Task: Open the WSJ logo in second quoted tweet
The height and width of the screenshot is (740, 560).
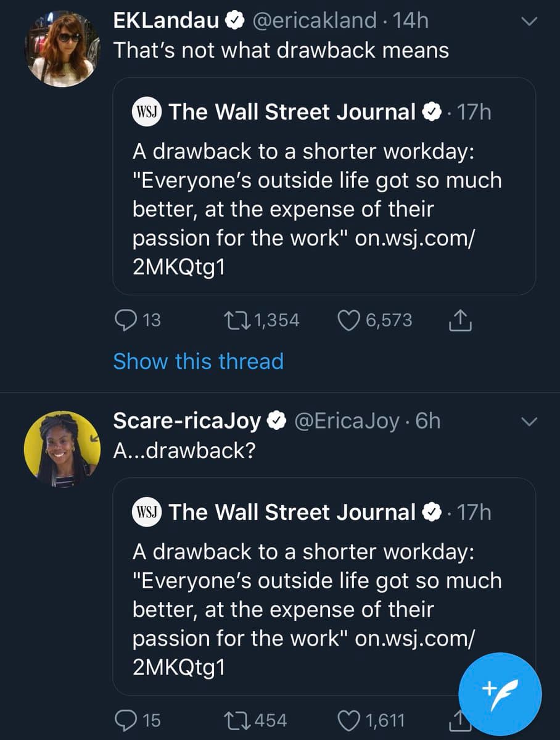Action: (x=147, y=512)
